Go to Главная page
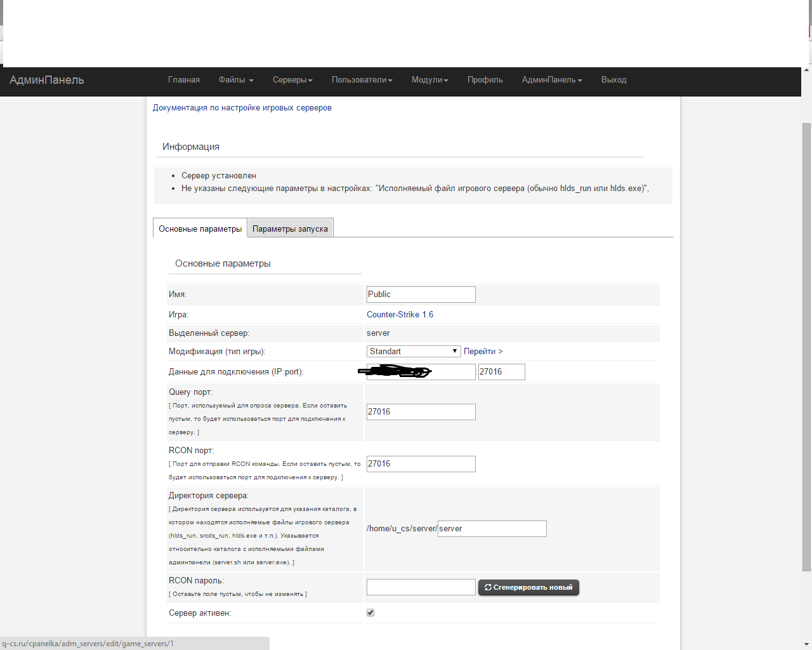Viewport: 812px width, 650px height. coord(184,80)
